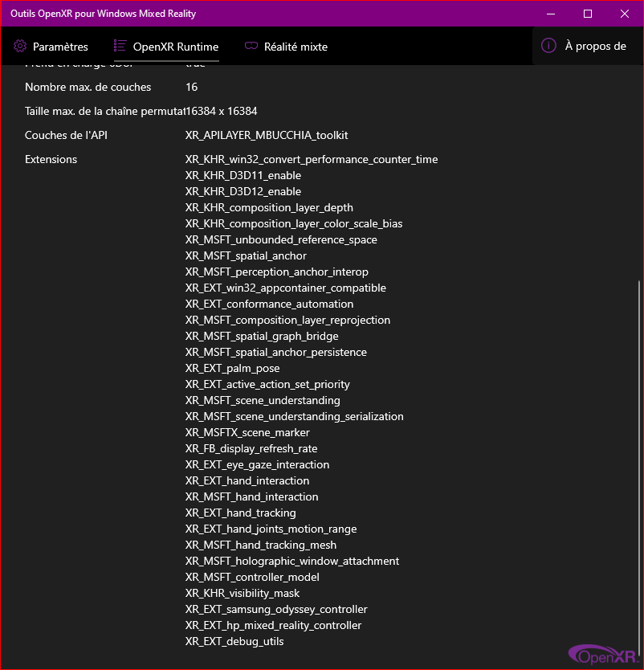Click the À propos de info icon
The image size is (644, 670).
(x=548, y=45)
